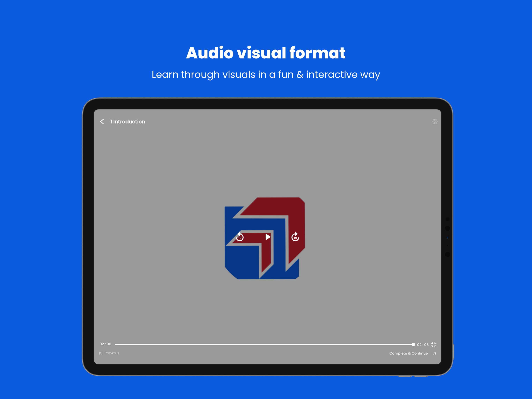This screenshot has height=399, width=532.
Task: Click the 'Audio visual format' heading
Action: [x=266, y=53]
